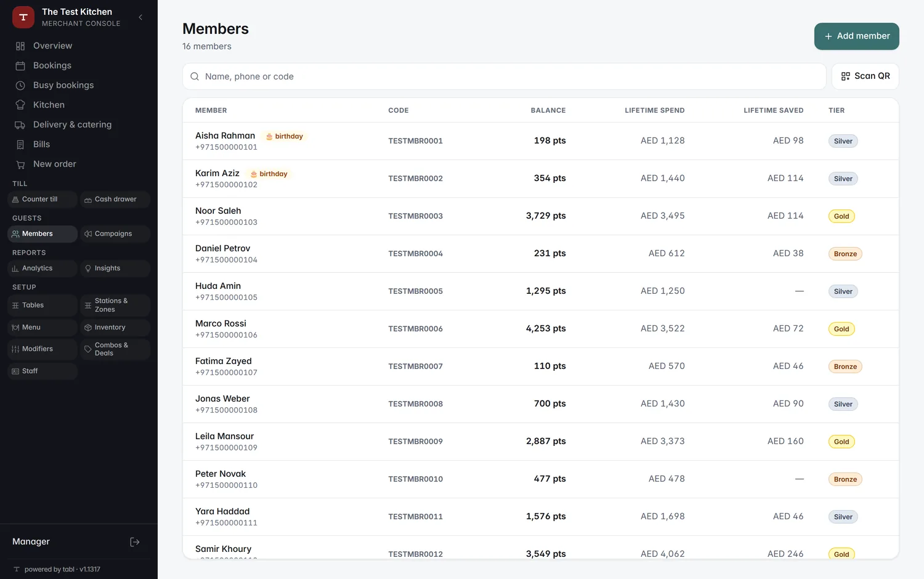Click the Delivery & catering truck icon
Image resolution: width=924 pixels, height=579 pixels.
point(20,125)
